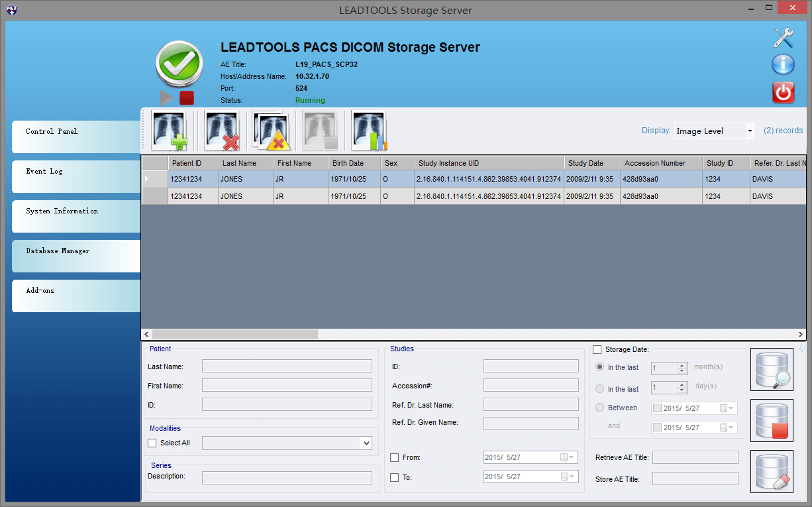Click the horizontal scrollbar under the table

pos(234,335)
